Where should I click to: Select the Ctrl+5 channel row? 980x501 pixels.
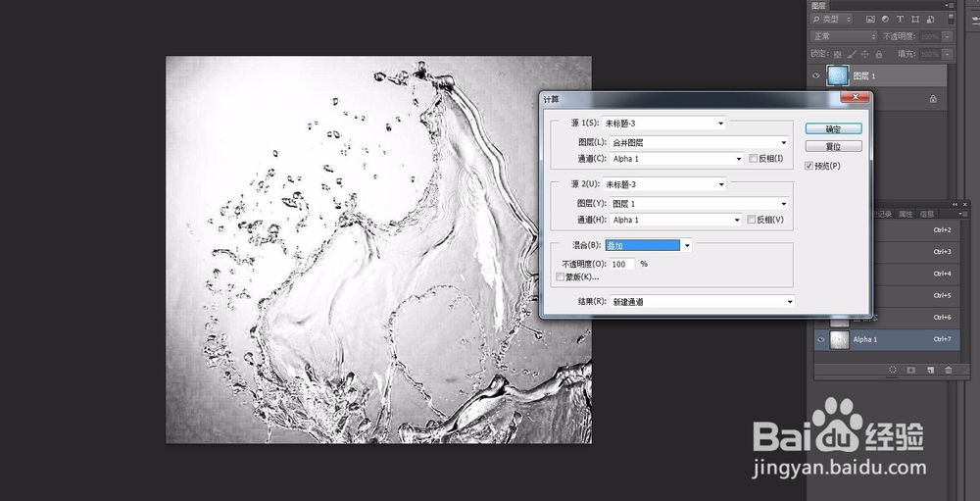click(915, 296)
